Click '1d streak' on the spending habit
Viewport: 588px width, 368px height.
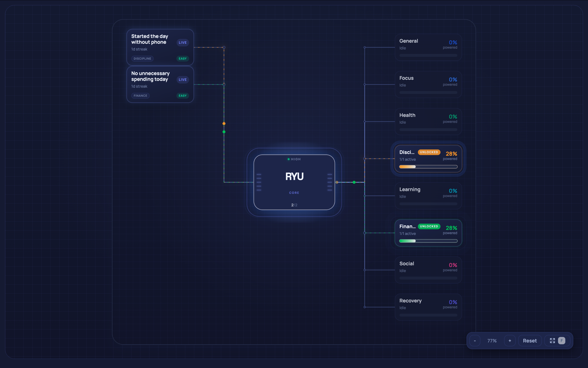(139, 86)
